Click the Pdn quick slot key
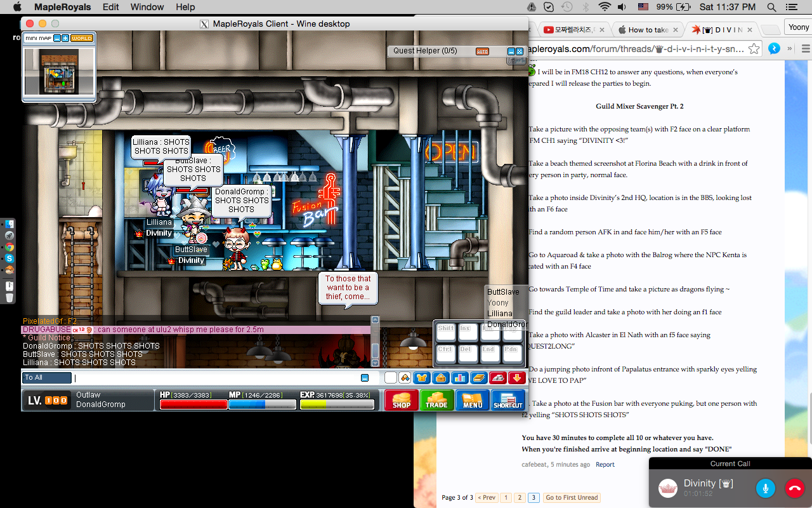This screenshot has width=812, height=508. tap(511, 354)
